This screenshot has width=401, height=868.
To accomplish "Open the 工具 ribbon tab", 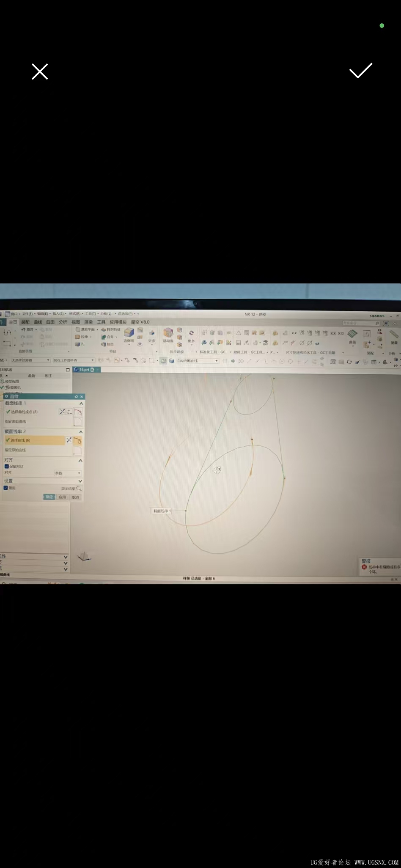I will [x=101, y=322].
